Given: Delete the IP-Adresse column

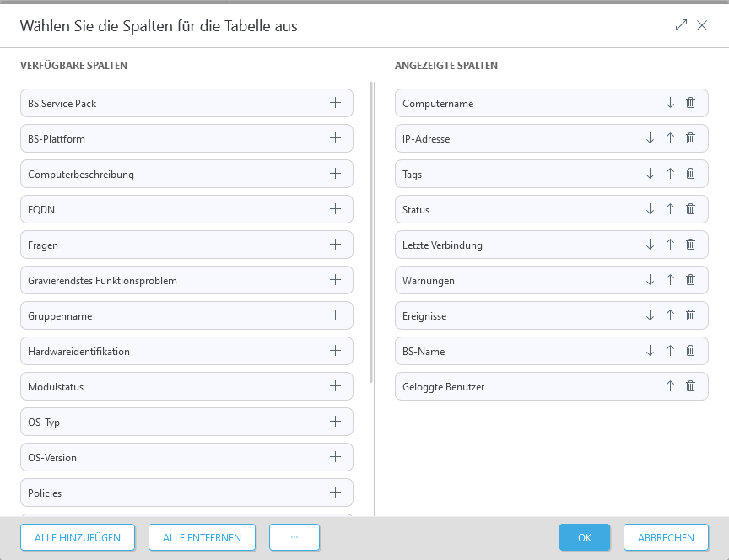Looking at the screenshot, I should coord(690,138).
